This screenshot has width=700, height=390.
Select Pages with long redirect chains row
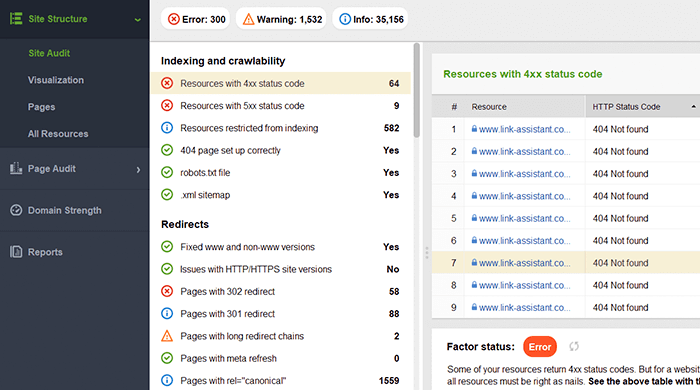click(x=281, y=336)
